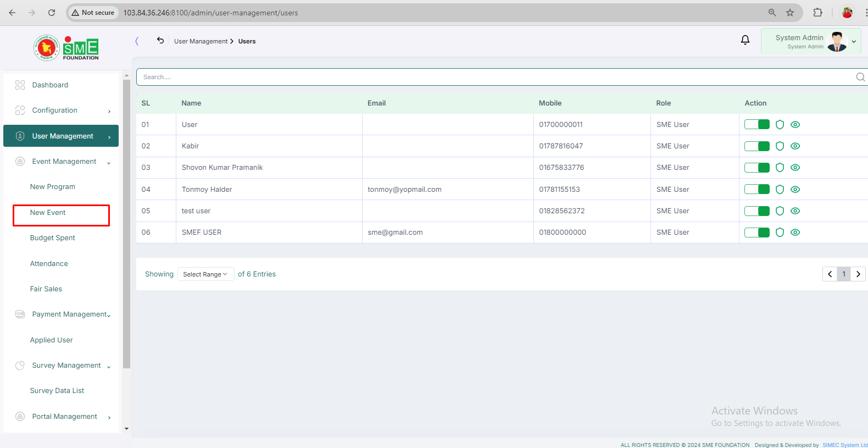
Task: Open New Event in sidebar
Action: point(48,213)
